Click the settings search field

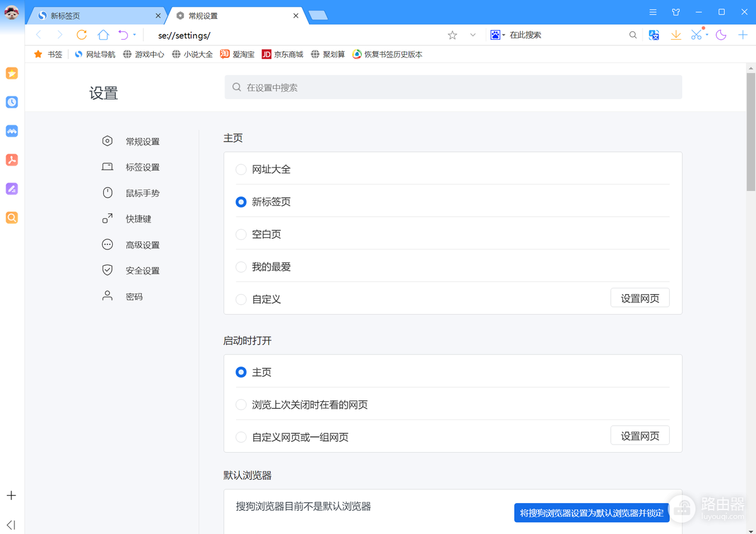454,88
